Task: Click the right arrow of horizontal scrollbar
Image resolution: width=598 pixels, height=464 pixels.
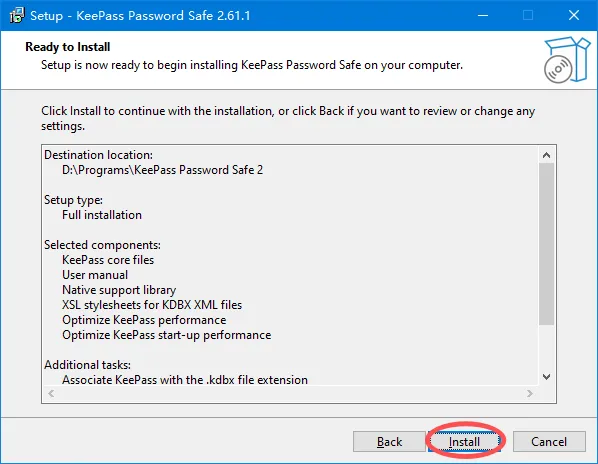Action: pos(530,393)
